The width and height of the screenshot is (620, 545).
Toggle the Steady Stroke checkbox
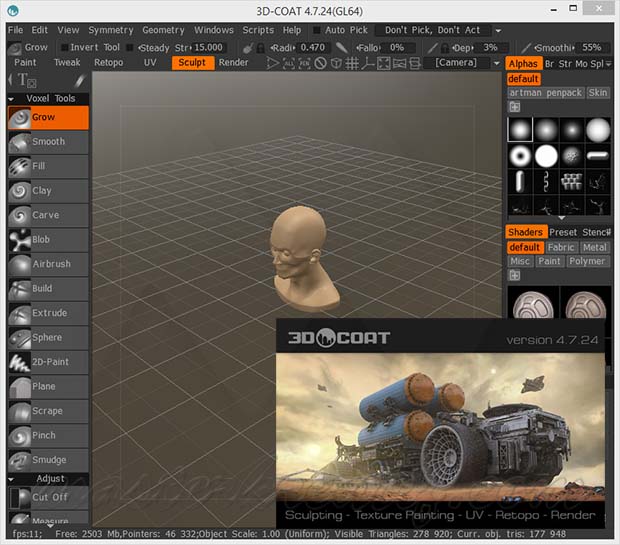coord(129,48)
